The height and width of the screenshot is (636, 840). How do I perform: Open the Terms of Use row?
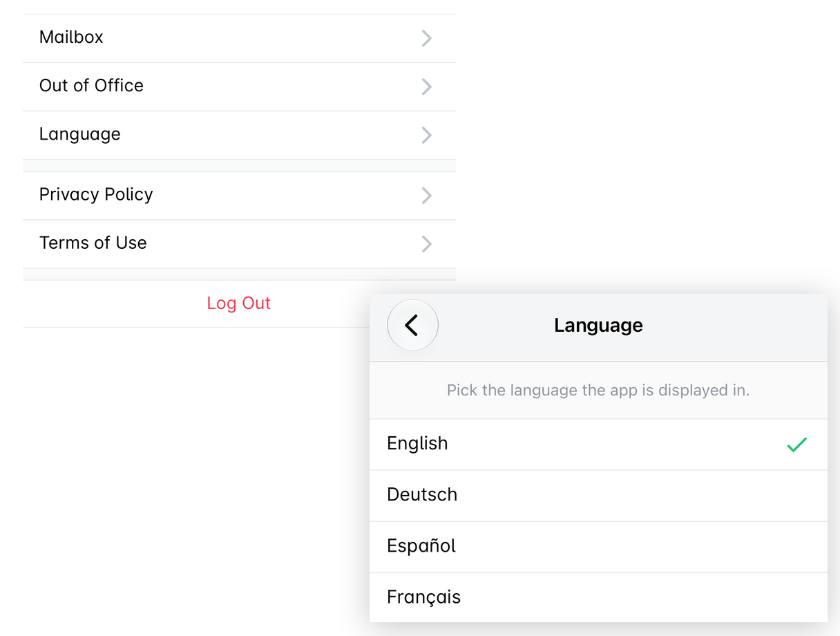coord(239,244)
